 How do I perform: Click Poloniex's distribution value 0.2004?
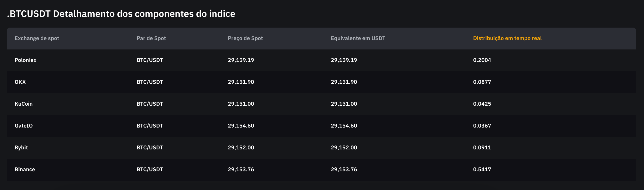coord(482,60)
